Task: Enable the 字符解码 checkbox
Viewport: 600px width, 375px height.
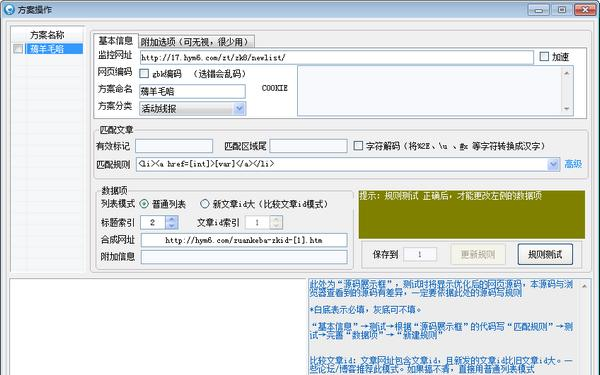Action: coord(358,146)
